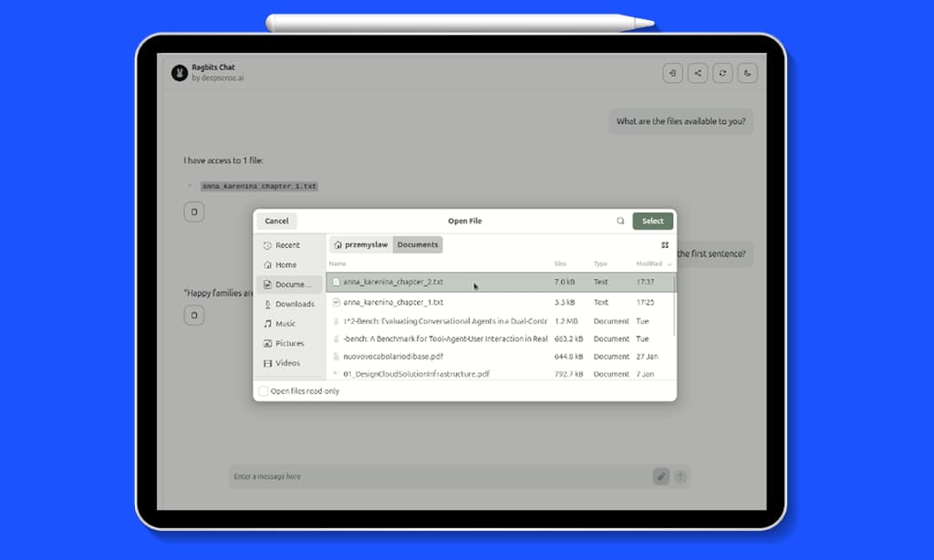The width and height of the screenshot is (934, 560).
Task: Refresh the chat using the reload icon
Action: (x=722, y=73)
